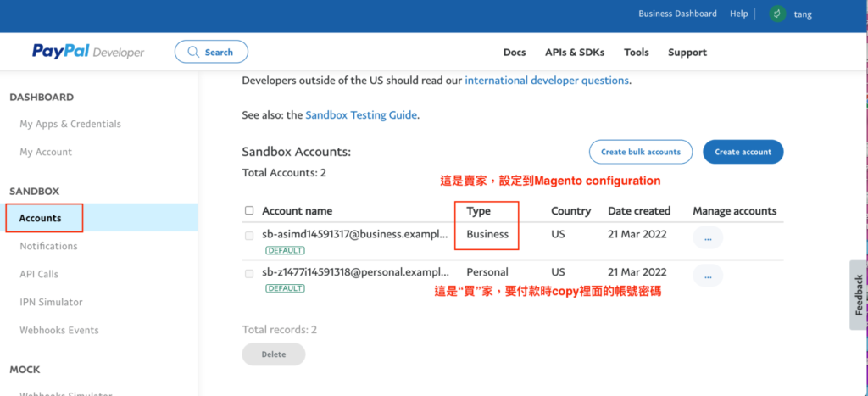This screenshot has height=396, width=868.
Task: Click the Search button
Action: point(211,52)
